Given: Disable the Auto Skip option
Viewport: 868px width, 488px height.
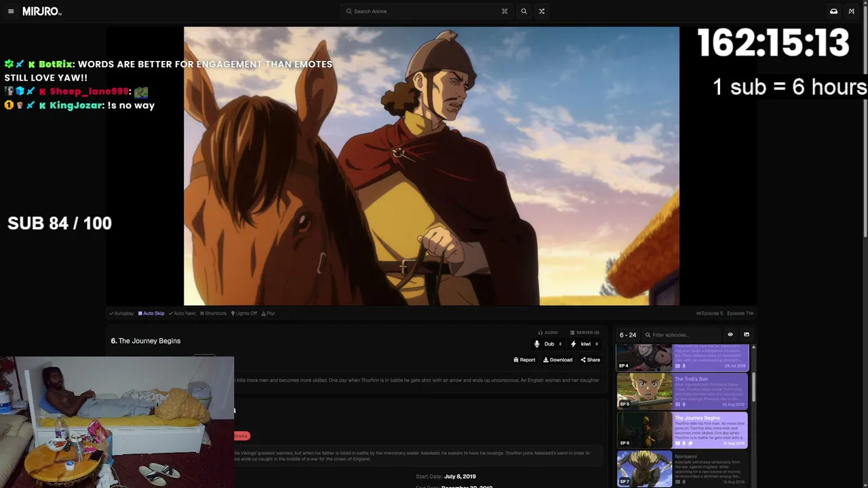Looking at the screenshot, I should (x=151, y=313).
